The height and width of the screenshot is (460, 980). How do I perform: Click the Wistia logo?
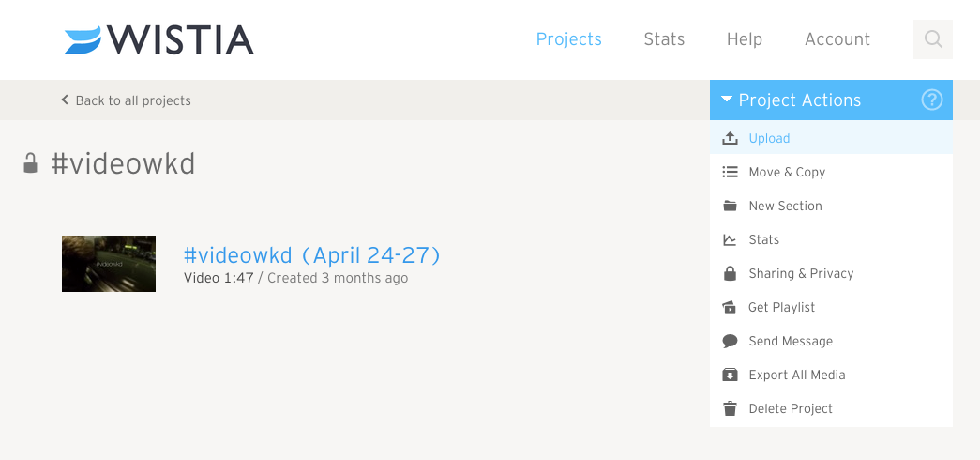(x=158, y=39)
